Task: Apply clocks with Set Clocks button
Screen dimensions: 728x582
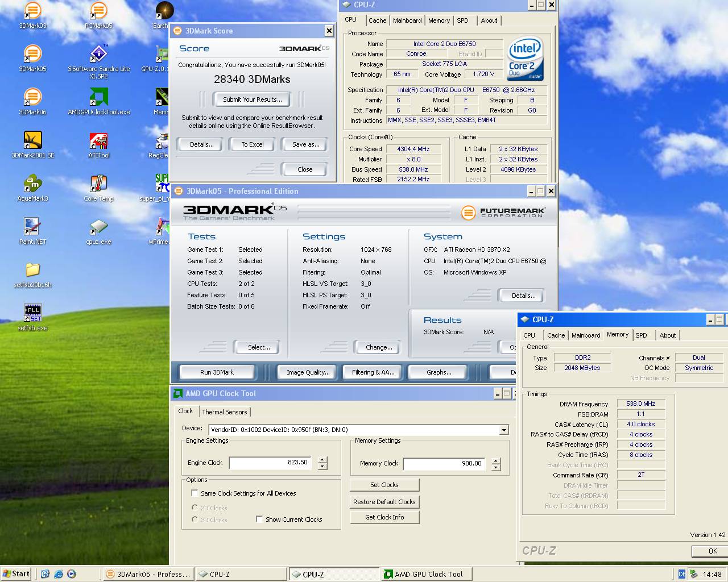Action: point(384,485)
